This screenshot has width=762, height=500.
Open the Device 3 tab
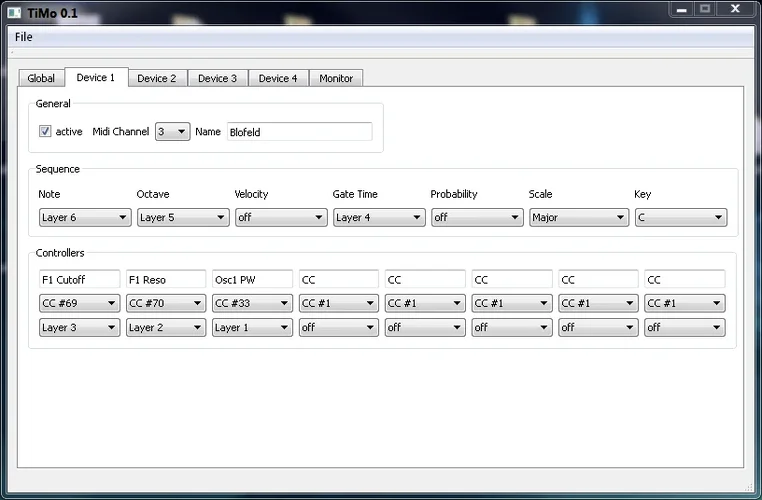[x=217, y=78]
